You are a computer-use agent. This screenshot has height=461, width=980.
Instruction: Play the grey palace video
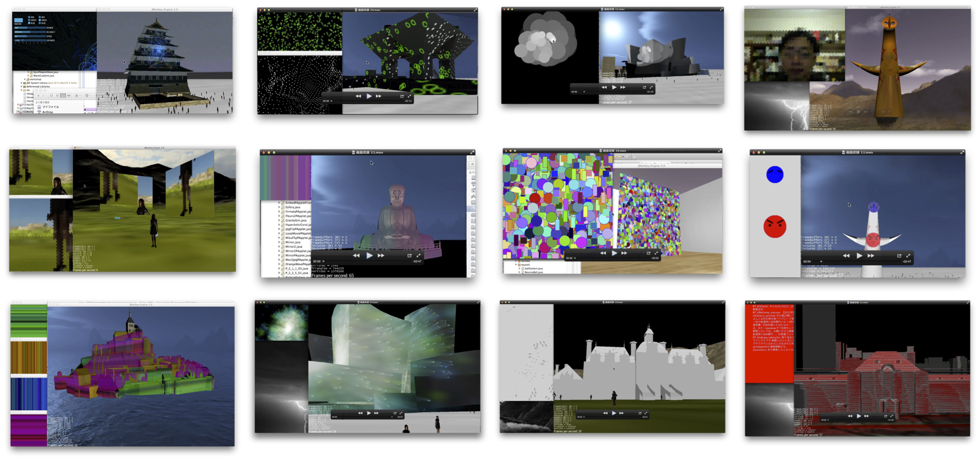(x=614, y=413)
